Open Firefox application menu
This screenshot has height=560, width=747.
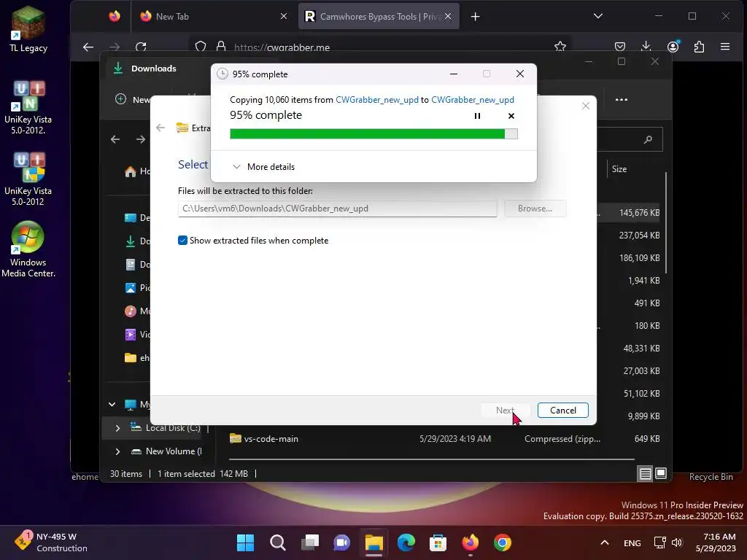click(725, 47)
